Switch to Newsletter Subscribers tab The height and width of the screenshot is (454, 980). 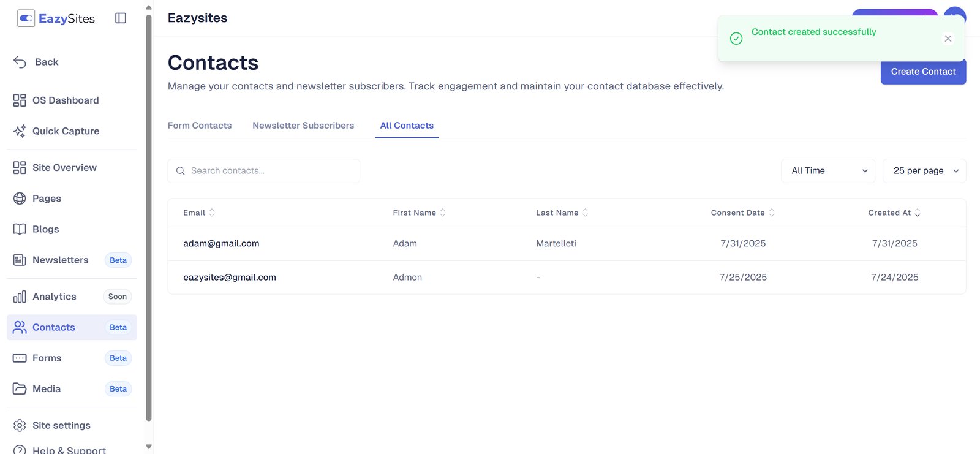click(303, 126)
